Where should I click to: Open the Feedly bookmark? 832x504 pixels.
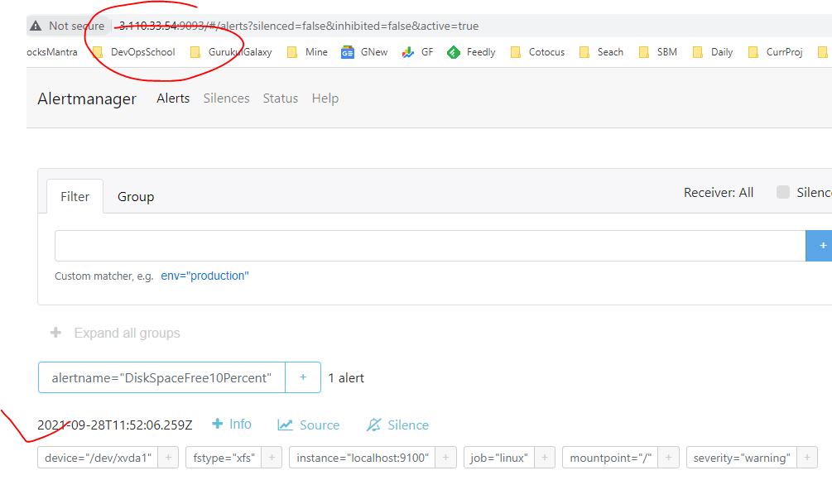tap(471, 52)
